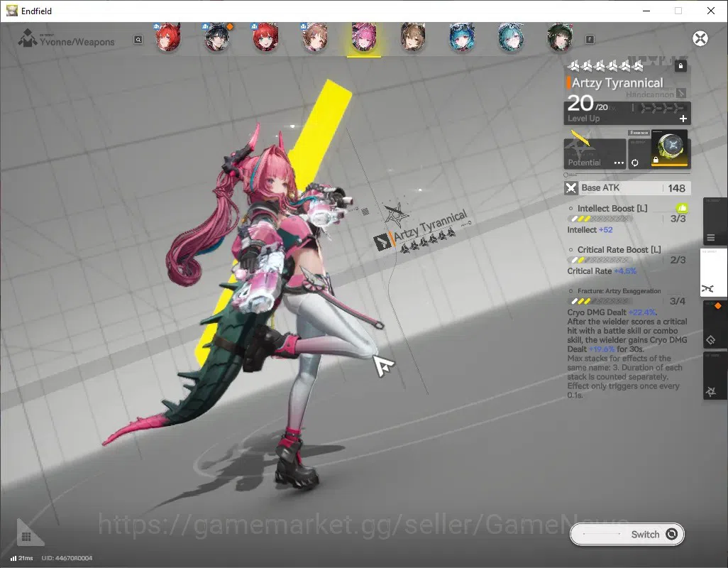Select the brown-haired character portrait with blue badge

point(315,37)
